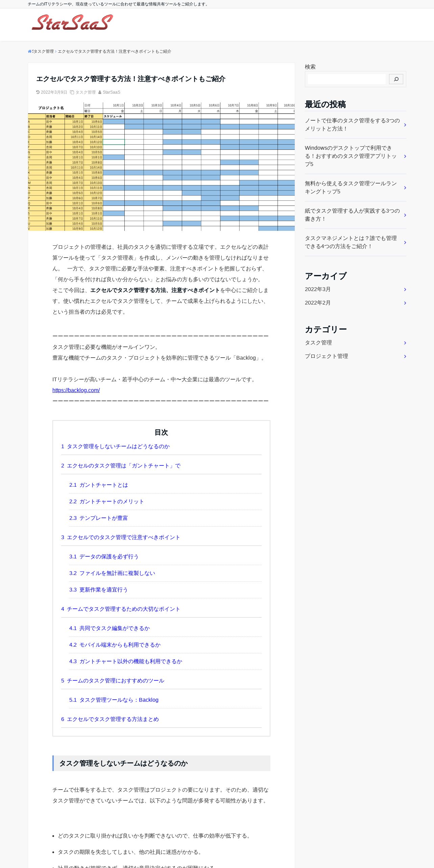Jump to 6 エクセルでタスク管理する方法まとめ
This screenshot has width=434, height=868.
coord(110,719)
